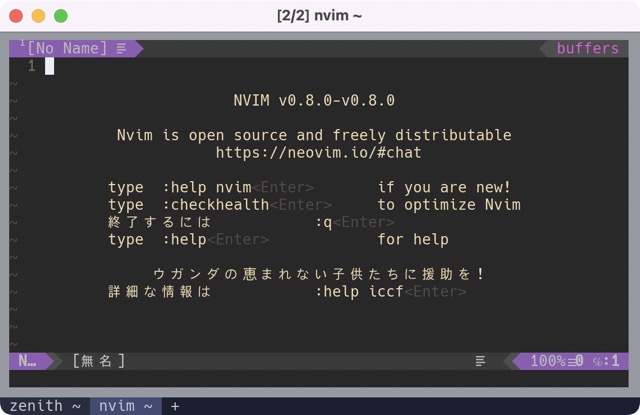Click the lines icon beside [No Name] tab
The width and height of the screenshot is (640, 415).
[121, 49]
